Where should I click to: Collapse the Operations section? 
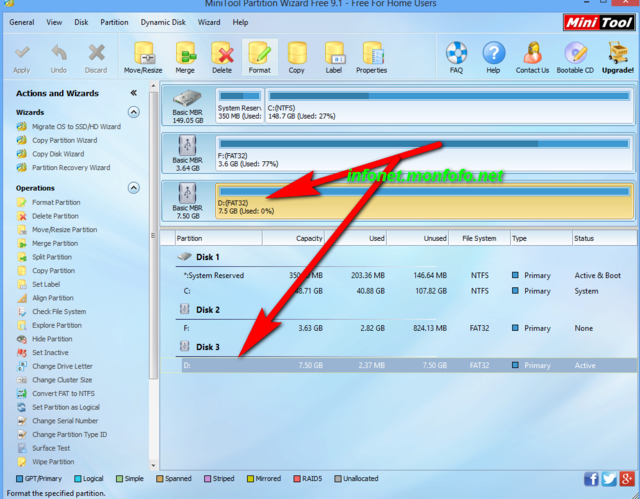(x=133, y=188)
